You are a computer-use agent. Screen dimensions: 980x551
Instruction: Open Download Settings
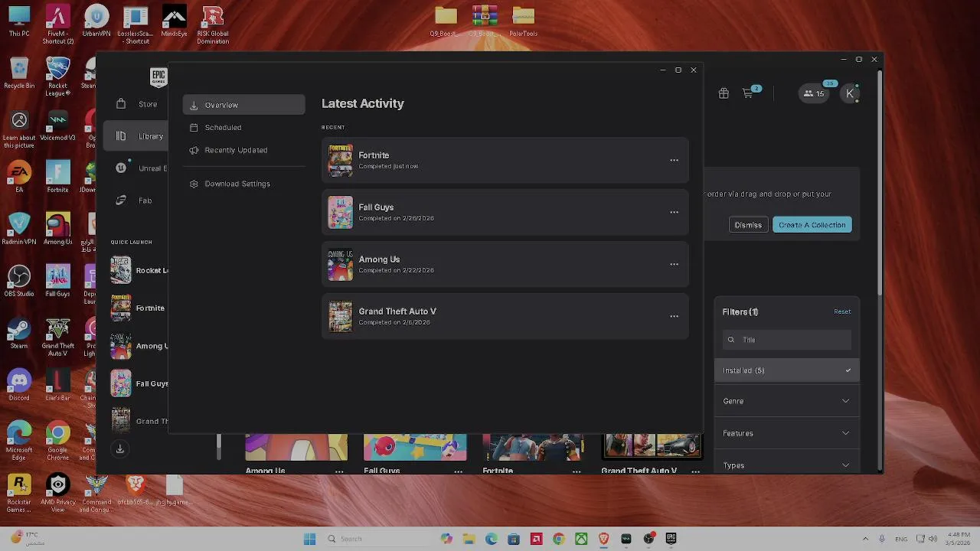click(244, 184)
